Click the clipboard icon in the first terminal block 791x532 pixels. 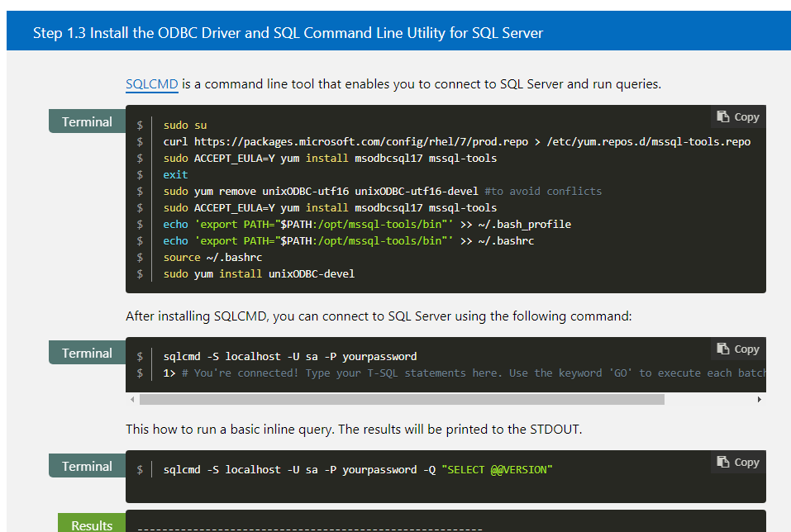[x=723, y=116]
